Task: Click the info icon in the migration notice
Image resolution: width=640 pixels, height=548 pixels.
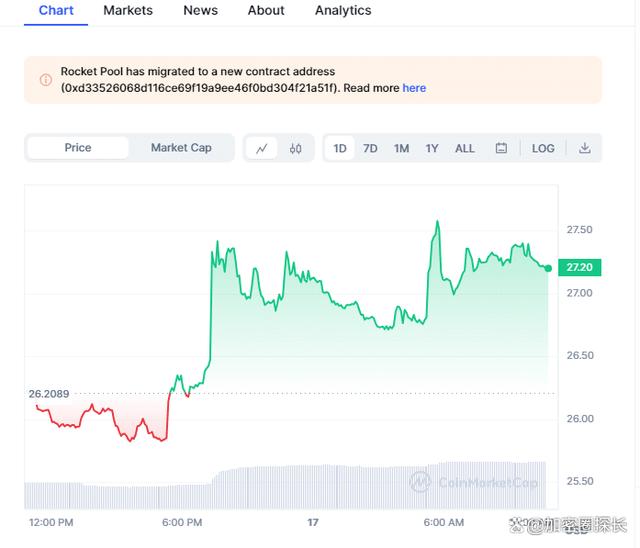Action: (46, 80)
